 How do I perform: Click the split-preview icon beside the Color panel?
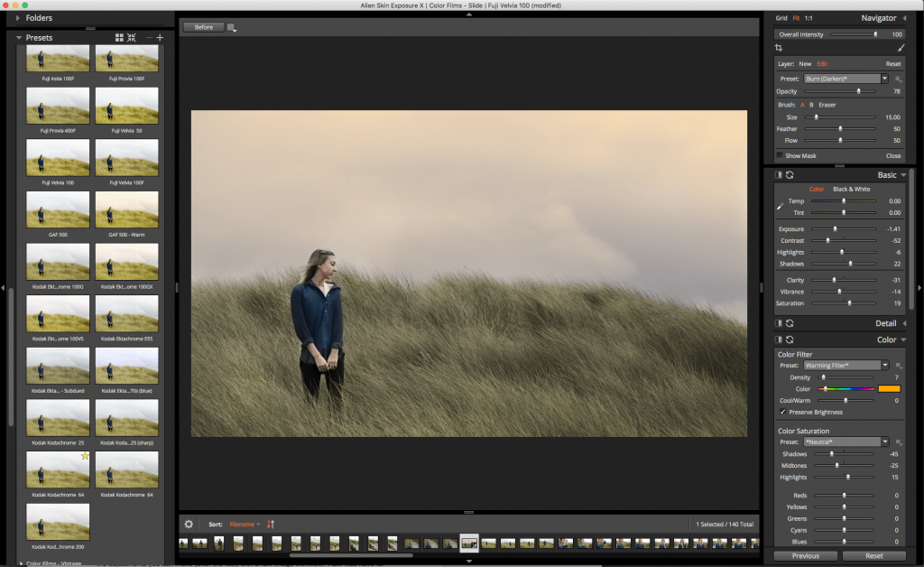point(777,339)
